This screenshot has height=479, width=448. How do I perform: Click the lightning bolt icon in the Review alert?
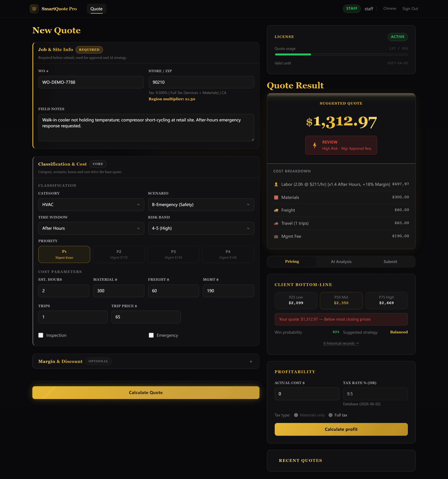pos(315,145)
